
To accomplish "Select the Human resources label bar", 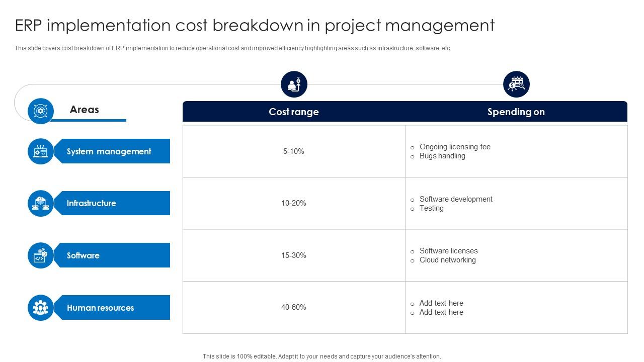I will pos(114,308).
